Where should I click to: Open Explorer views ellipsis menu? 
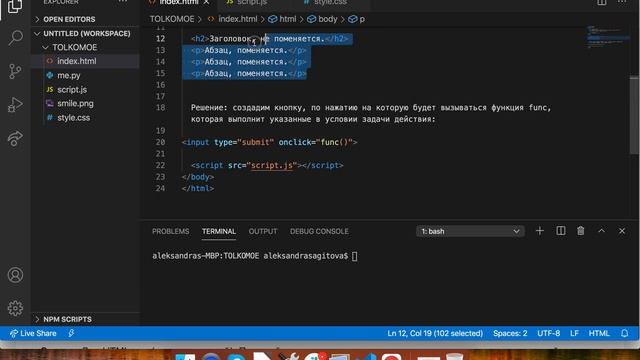(x=122, y=2)
